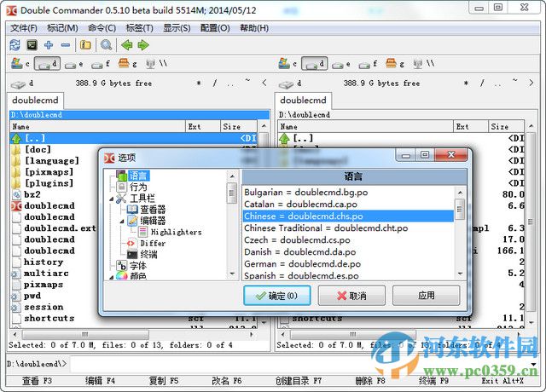Open the 帮助(H) menu
The width and height of the screenshot is (546, 392).
pyautogui.click(x=254, y=28)
